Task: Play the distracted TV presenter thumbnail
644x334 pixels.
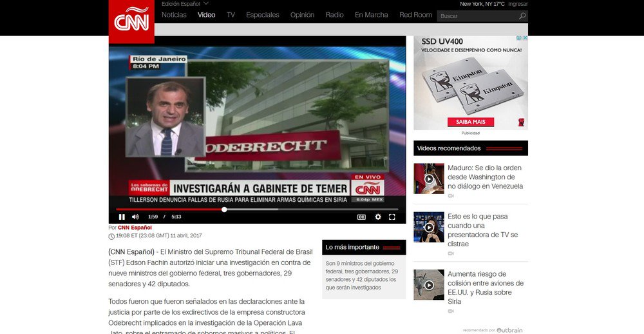Action: 429,227
